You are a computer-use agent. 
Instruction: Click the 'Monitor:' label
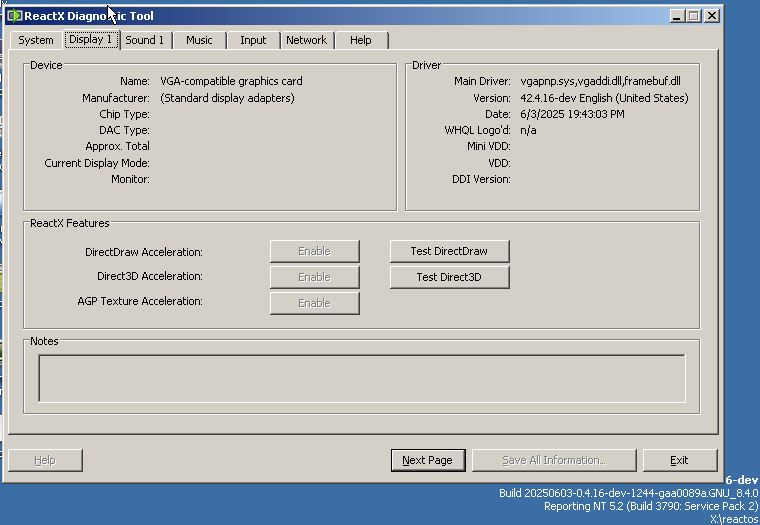tap(130, 179)
